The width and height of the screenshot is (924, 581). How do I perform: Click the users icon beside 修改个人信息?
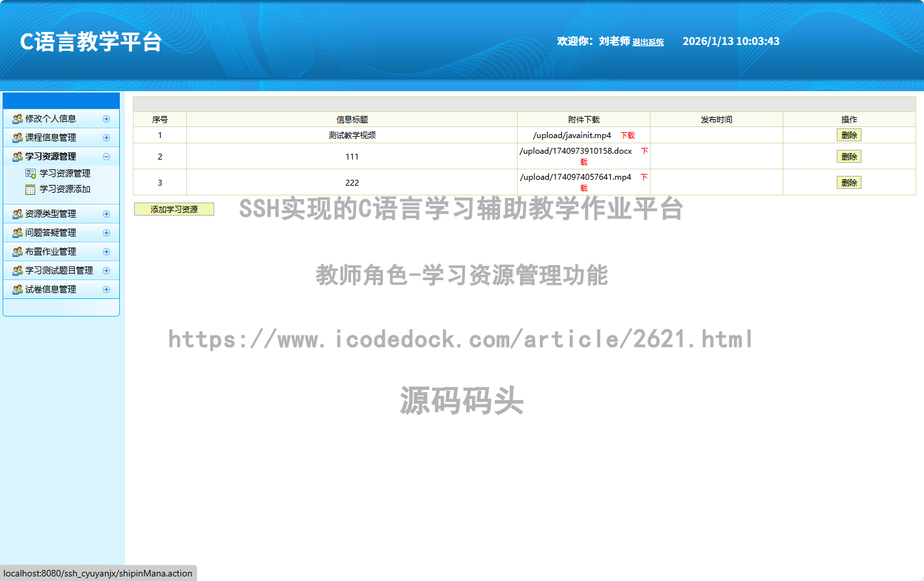point(18,119)
